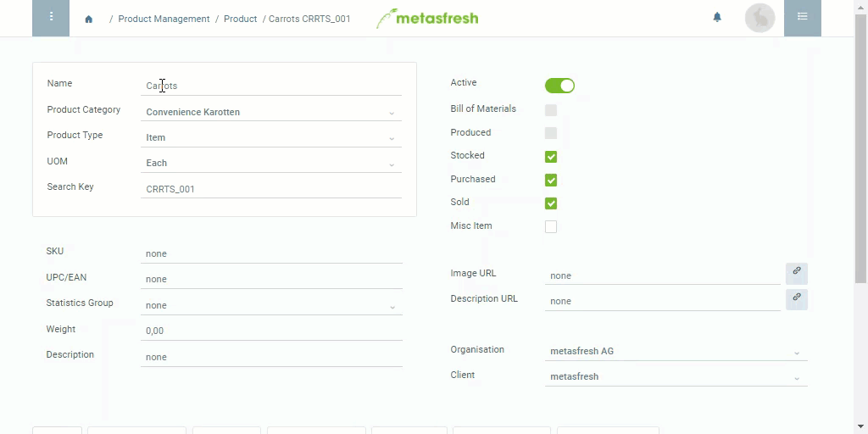
Task: Open the Product breadcrumb item
Action: coord(240,19)
